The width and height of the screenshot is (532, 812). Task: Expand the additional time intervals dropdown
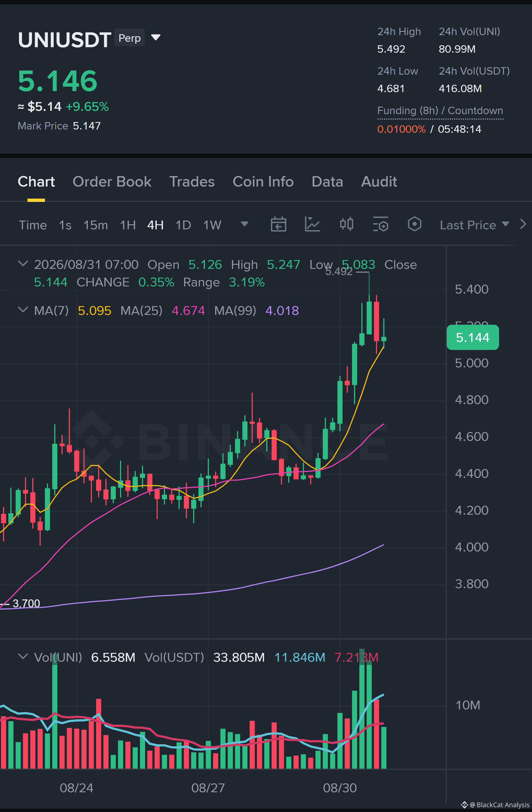tap(244, 224)
